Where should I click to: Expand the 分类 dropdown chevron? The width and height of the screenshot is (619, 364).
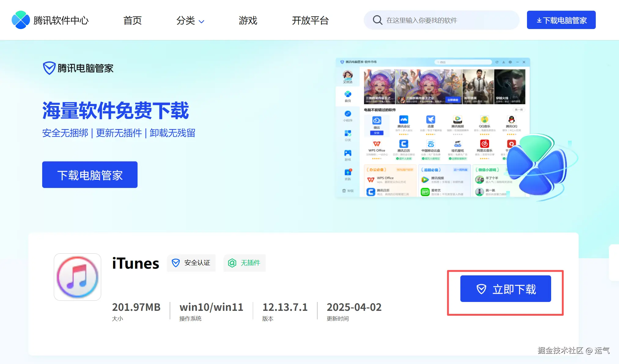click(201, 21)
